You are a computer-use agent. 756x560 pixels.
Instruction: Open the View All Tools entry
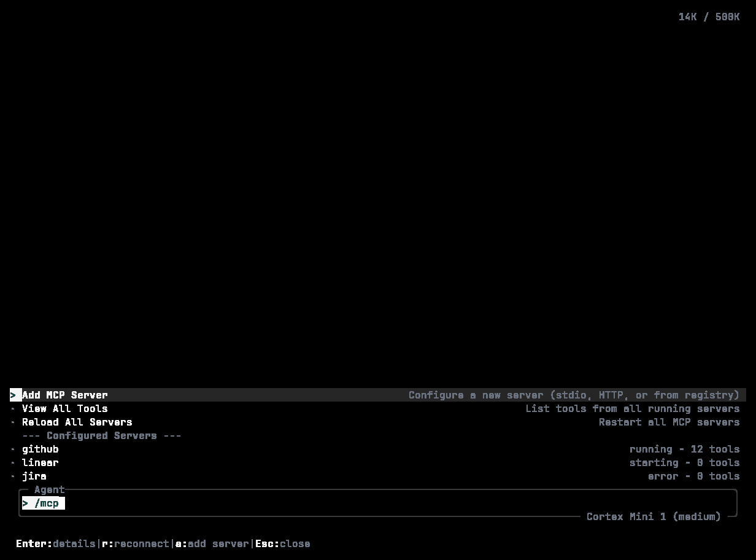[378, 408]
